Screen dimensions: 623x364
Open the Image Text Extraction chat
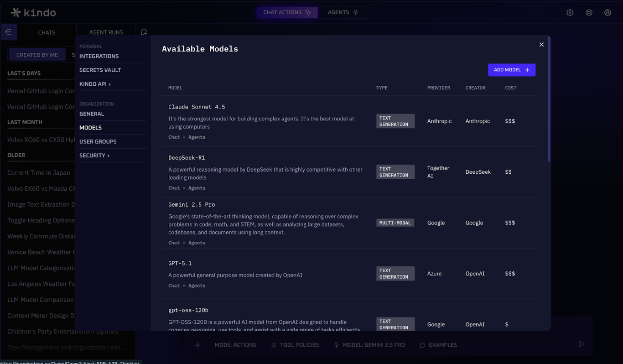click(x=41, y=204)
